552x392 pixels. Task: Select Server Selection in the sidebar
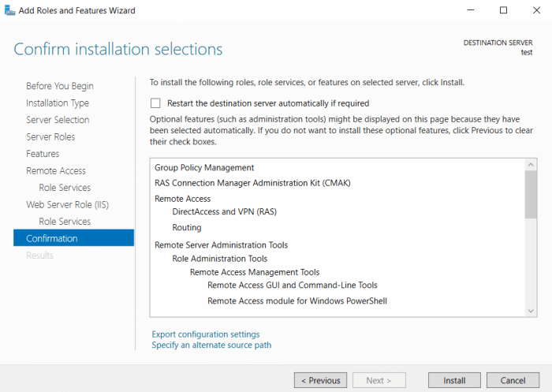[58, 120]
